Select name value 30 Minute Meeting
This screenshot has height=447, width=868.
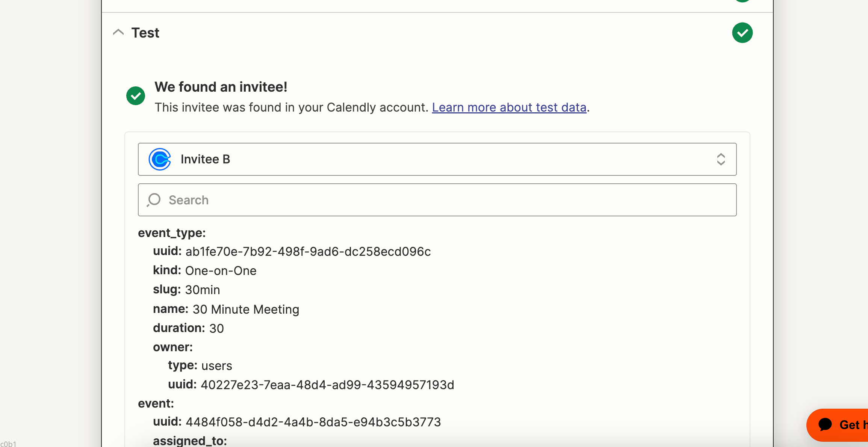[x=246, y=310]
